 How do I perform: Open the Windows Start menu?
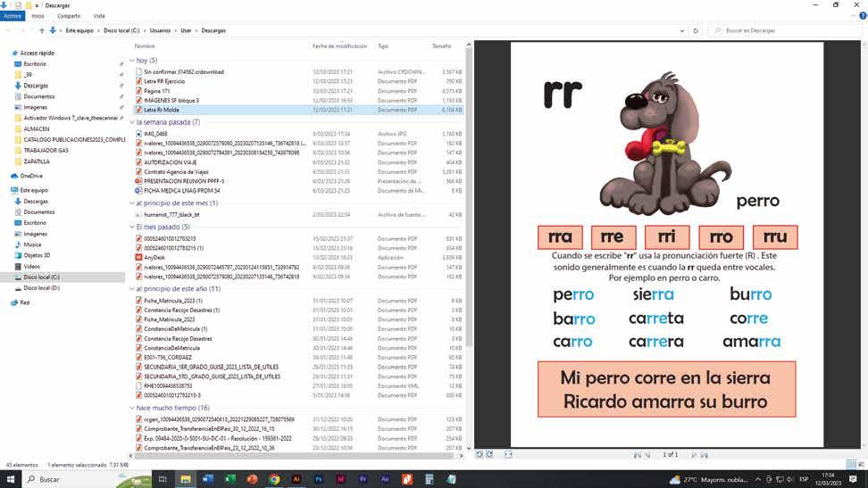coord(10,479)
